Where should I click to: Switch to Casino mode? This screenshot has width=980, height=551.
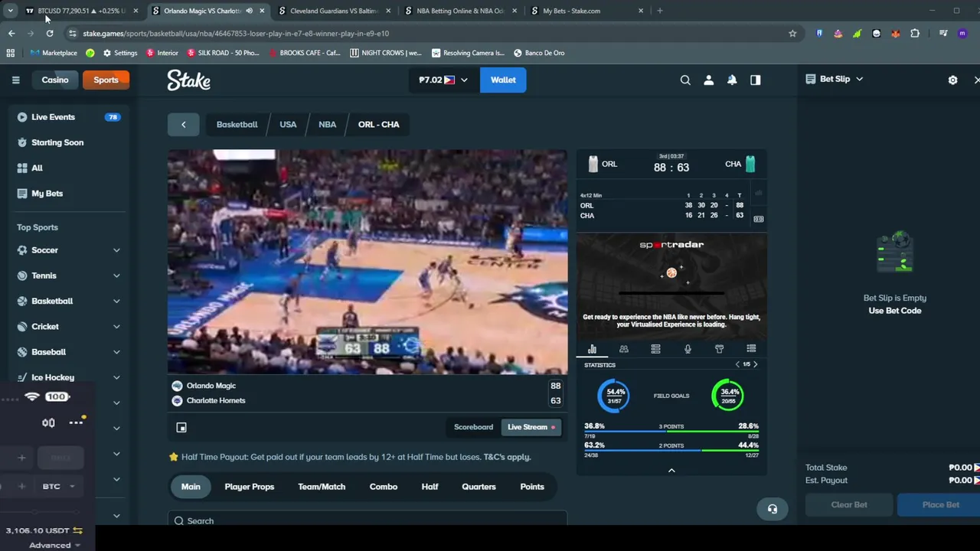click(x=55, y=80)
